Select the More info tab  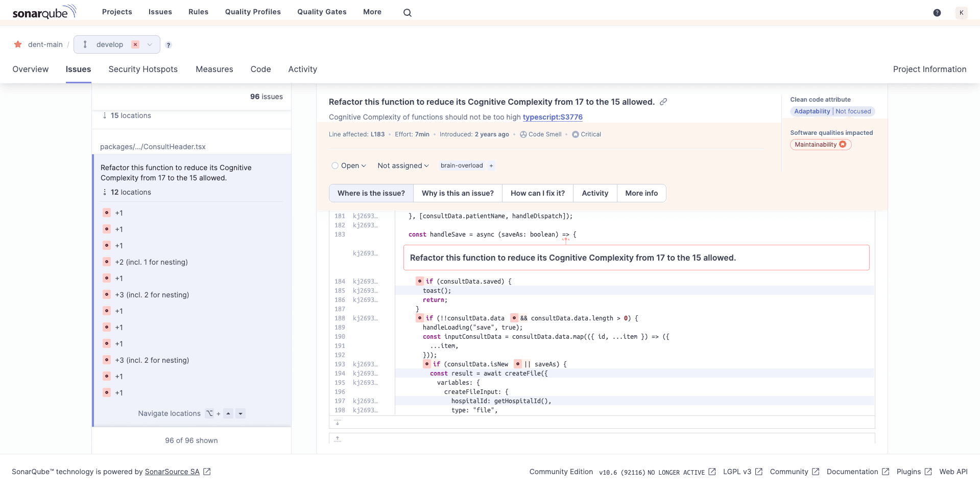point(641,193)
